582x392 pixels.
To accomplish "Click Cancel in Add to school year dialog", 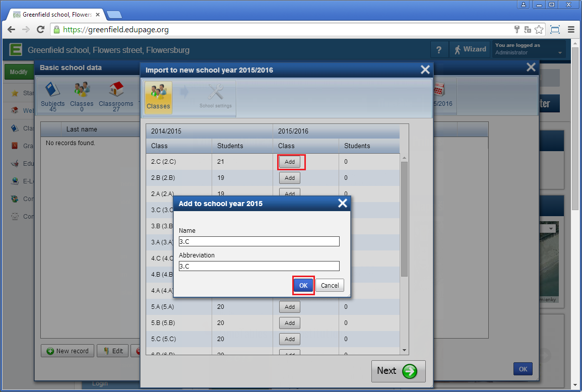I will tap(330, 286).
